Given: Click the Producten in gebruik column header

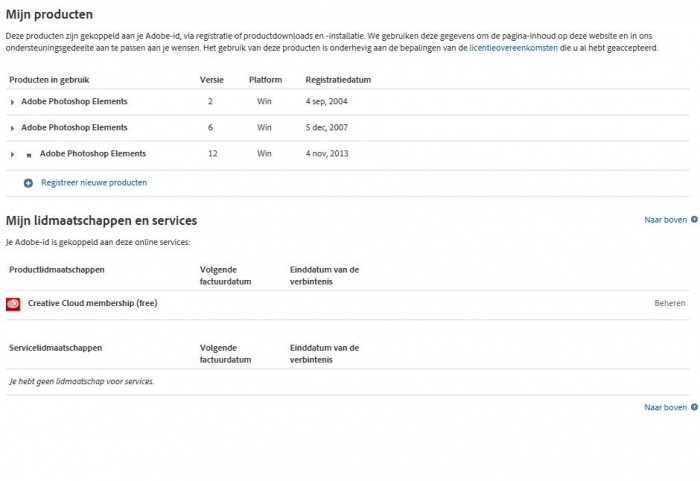Looking at the screenshot, I should (x=49, y=80).
